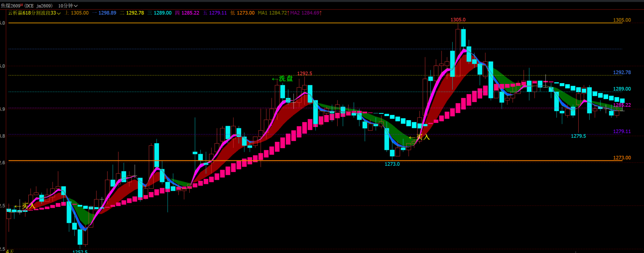This screenshot has height=253, width=644.
Task: Select the 二 1292.78 legend value
Action: (x=132, y=13)
